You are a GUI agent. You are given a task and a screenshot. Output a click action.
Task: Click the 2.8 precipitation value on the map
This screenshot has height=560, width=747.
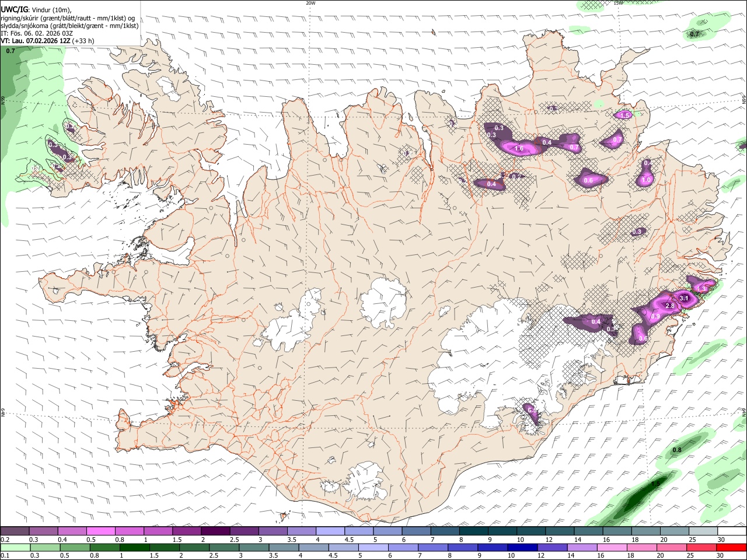670,306
